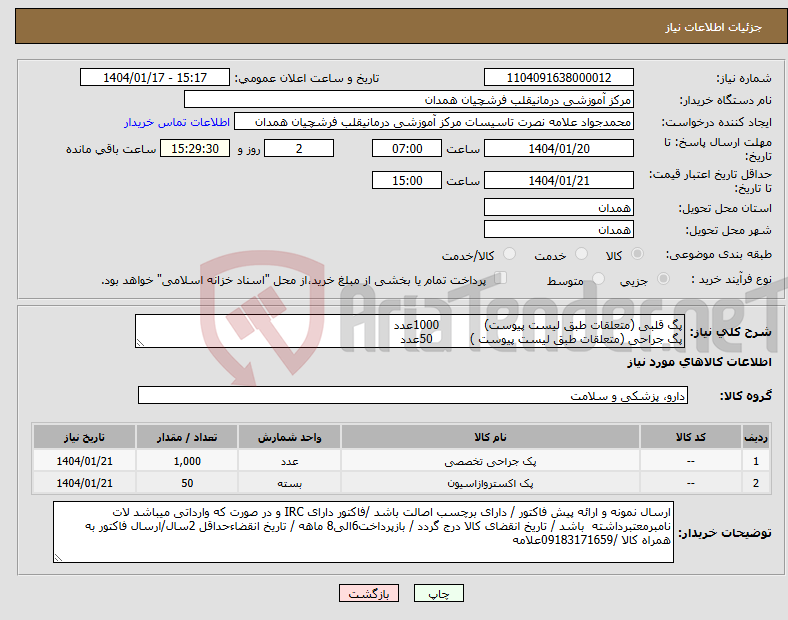This screenshot has width=788, height=620.
Task: Click the price validity date 1404/01/21
Action: 558,180
